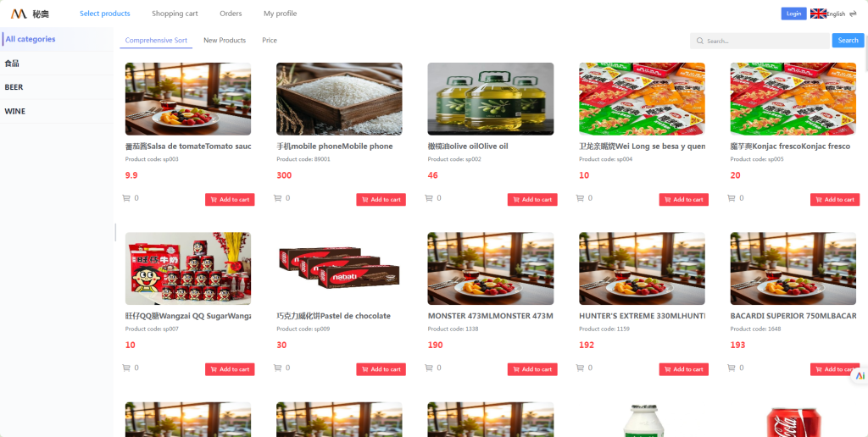
Task: Toggle the language switch arrows icon
Action: point(853,14)
